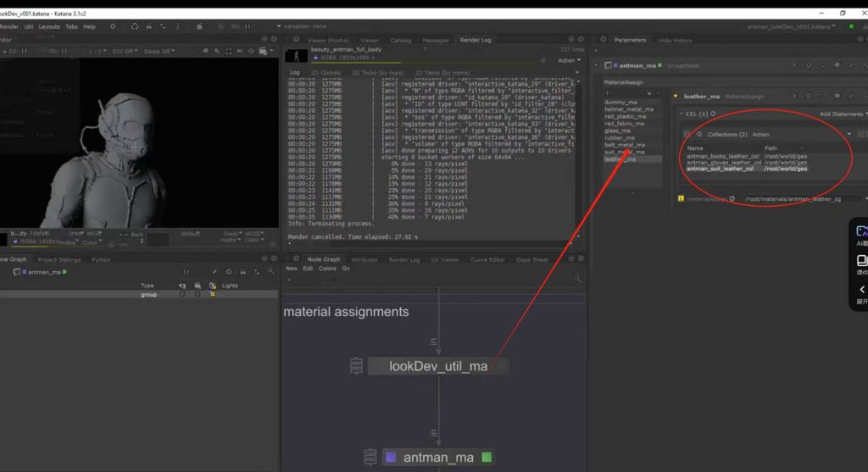Click the GroupStack icon beside lookDev_util_ma node
This screenshot has height=472, width=868.
[x=357, y=366]
